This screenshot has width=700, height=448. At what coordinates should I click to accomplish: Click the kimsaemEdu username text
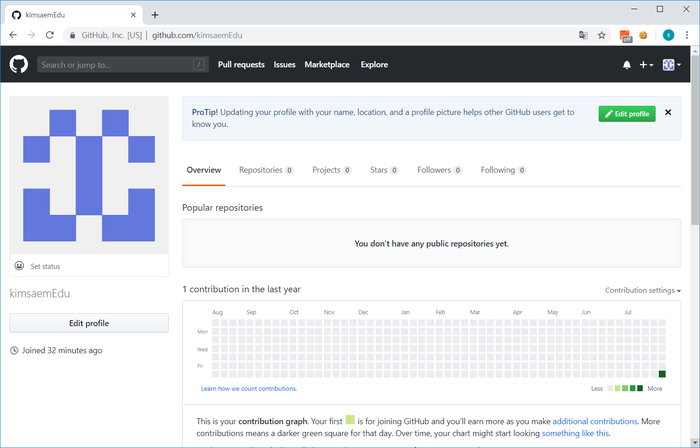tap(40, 293)
